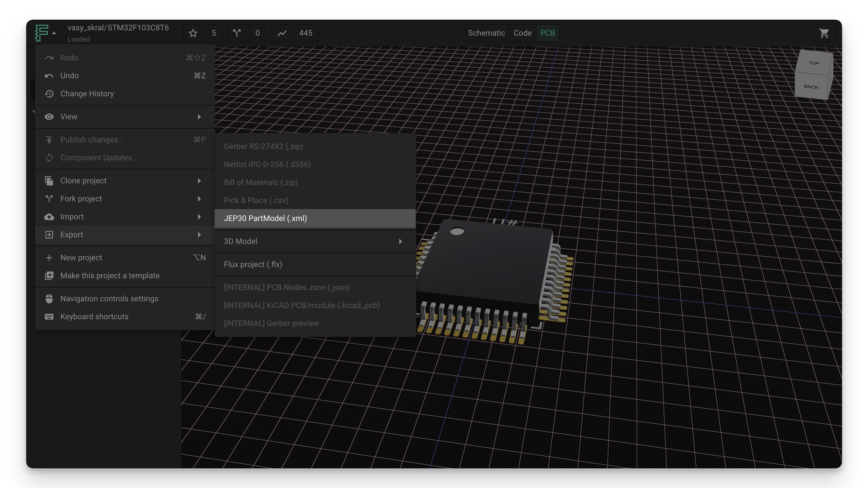Choose Flux project (.flx) export

(x=315, y=264)
